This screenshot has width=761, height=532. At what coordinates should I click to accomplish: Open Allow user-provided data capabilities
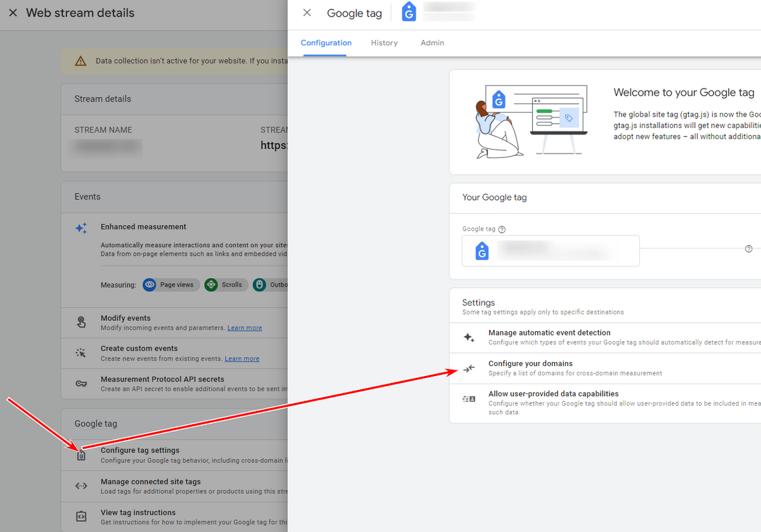605,403
